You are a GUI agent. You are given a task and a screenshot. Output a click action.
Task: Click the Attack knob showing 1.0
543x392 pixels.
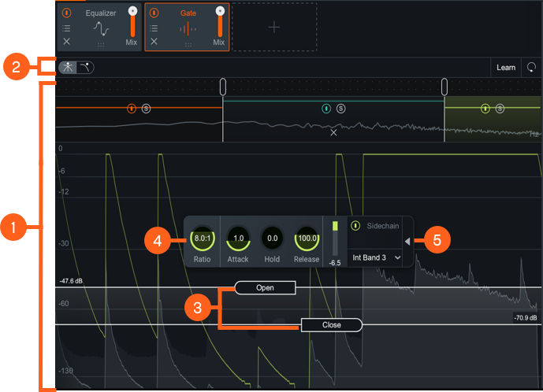[x=238, y=239]
